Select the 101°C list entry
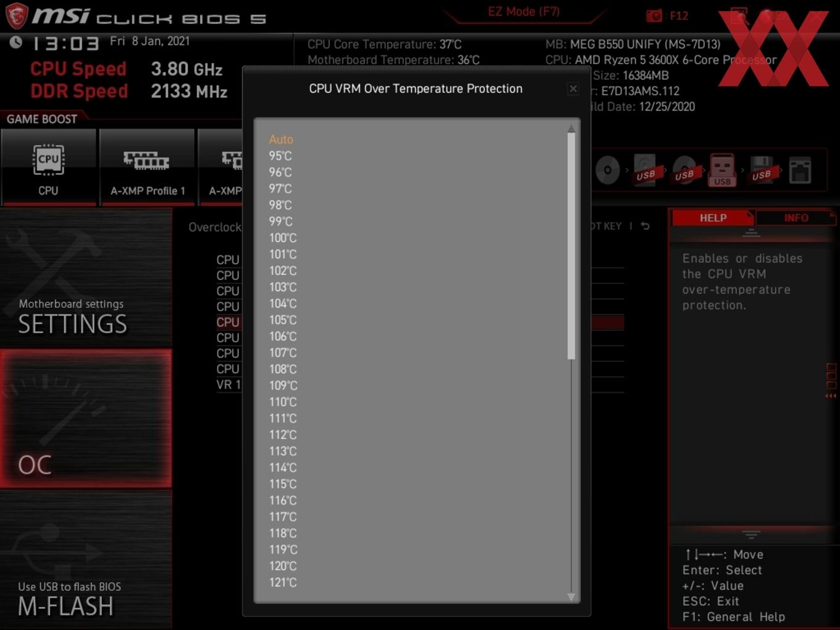Viewport: 840px width, 630px height. 283,254
